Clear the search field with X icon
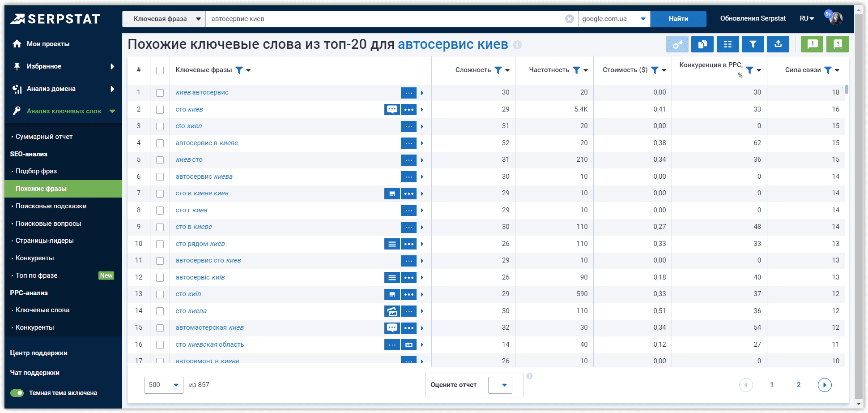Screen dimensions: 868x413 569,19
